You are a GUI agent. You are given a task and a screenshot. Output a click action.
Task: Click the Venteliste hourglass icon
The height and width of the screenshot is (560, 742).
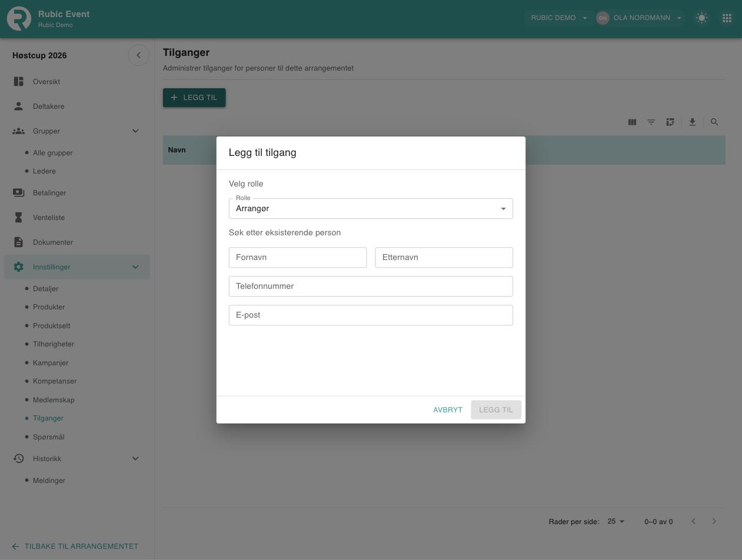pos(19,218)
